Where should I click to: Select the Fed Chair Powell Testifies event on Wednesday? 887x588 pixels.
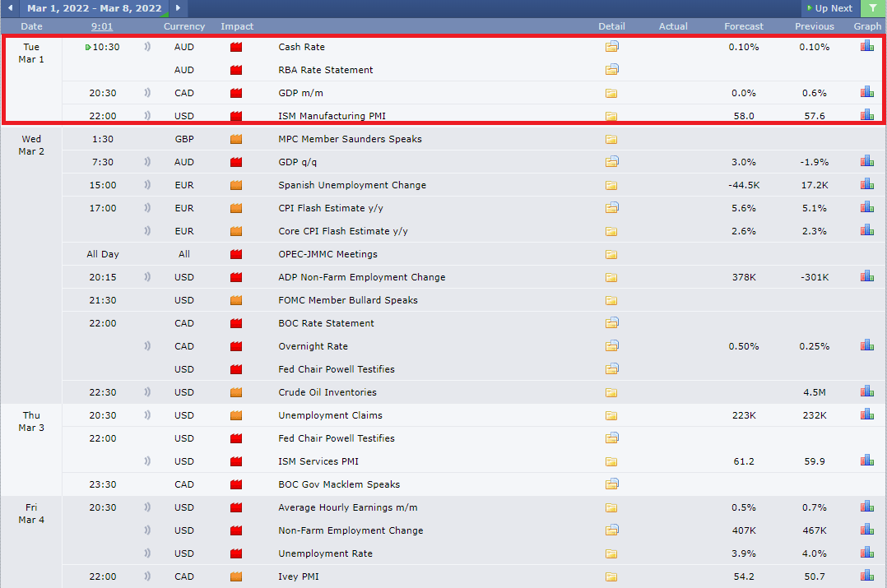click(x=336, y=369)
